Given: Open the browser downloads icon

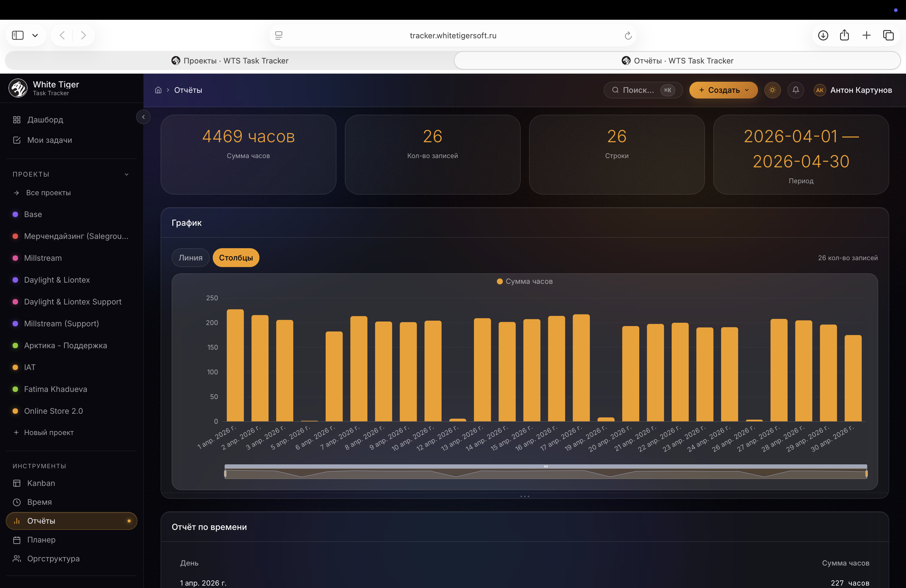Looking at the screenshot, I should (x=823, y=35).
